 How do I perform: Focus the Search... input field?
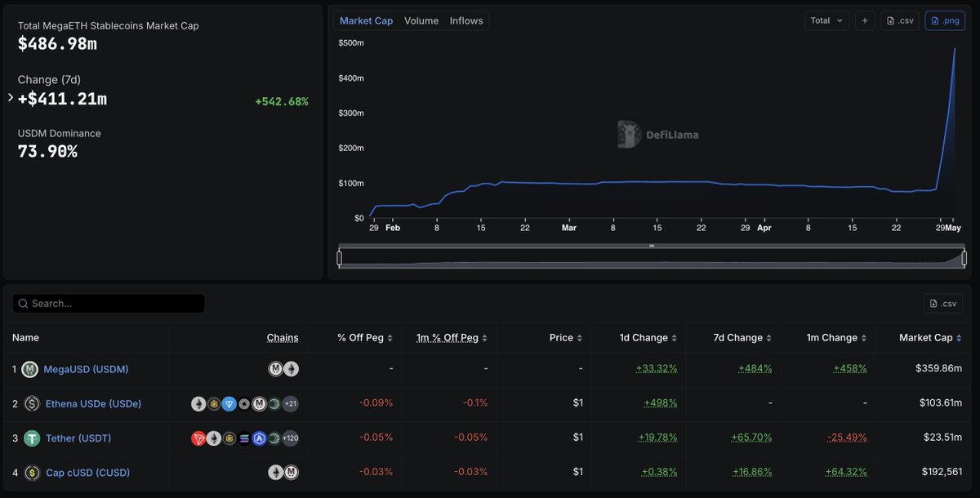coord(109,304)
